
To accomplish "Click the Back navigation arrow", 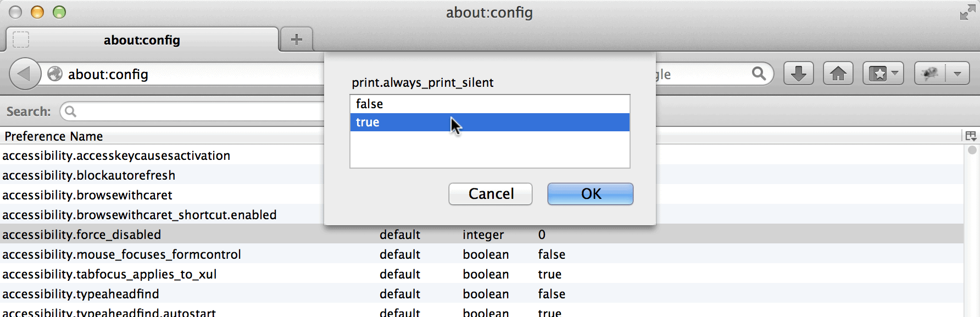I will (x=24, y=73).
